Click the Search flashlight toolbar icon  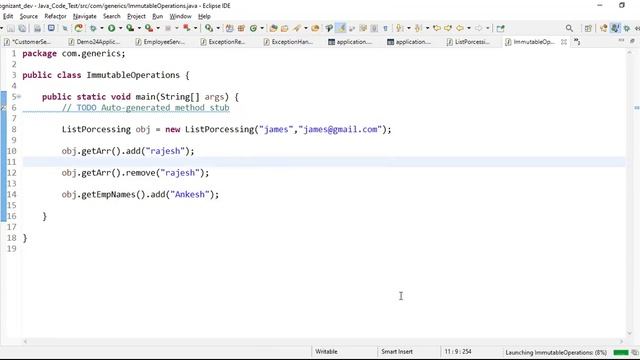[297, 28]
